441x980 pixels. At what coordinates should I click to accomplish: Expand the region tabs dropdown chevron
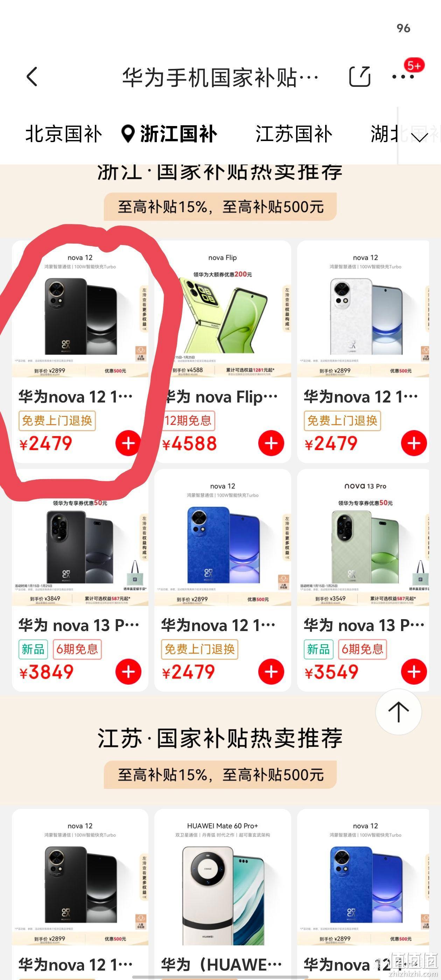pos(420,136)
